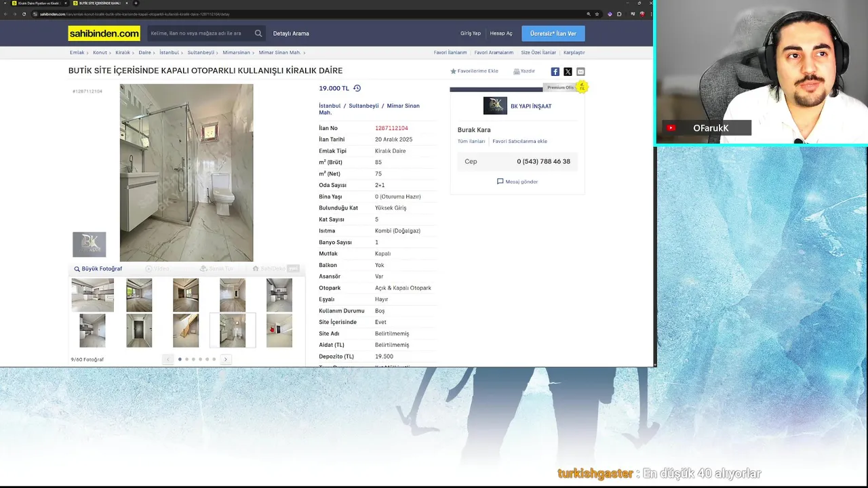Select the second gallery pagination dot
Image resolution: width=868 pixels, height=488 pixels.
186,359
